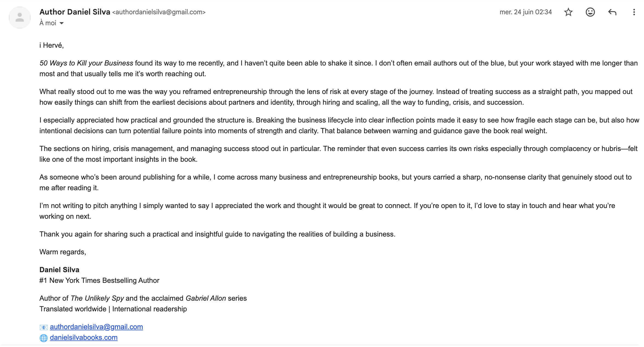This screenshot has height=347, width=644.
Task: Open the three-dot more options menu
Action: pyautogui.click(x=634, y=12)
